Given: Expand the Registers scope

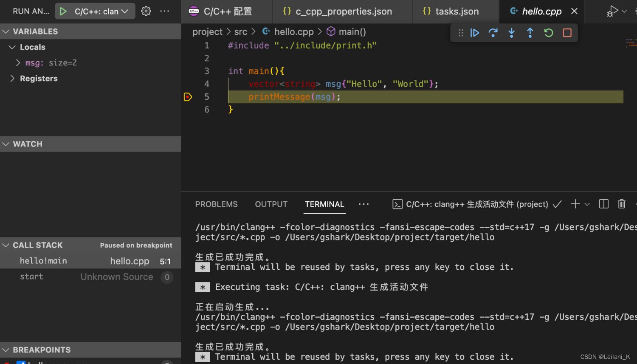Looking at the screenshot, I should pyautogui.click(x=90, y=79).
